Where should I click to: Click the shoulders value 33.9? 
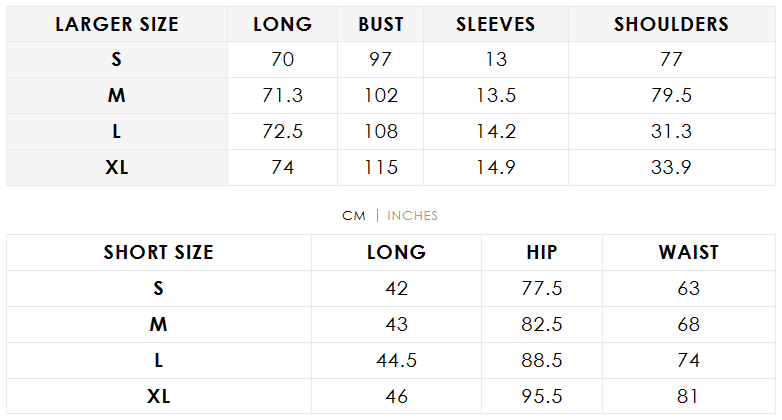(671, 167)
